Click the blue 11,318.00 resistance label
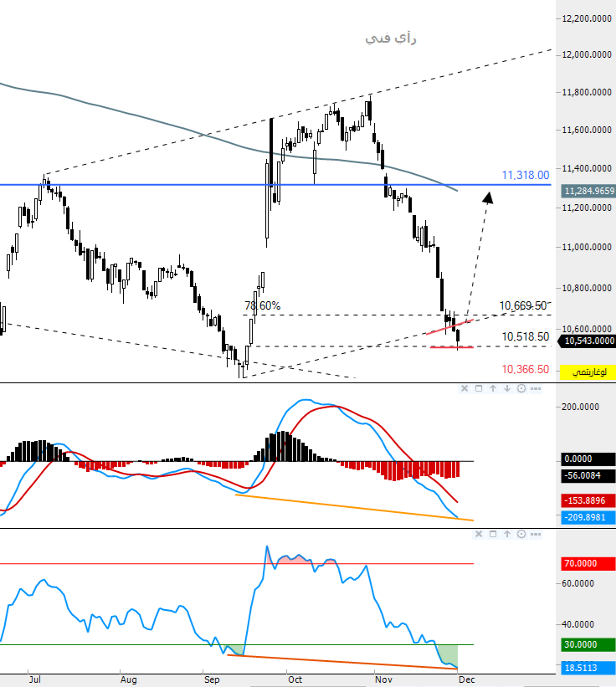The height and width of the screenshot is (687, 616). click(x=526, y=175)
